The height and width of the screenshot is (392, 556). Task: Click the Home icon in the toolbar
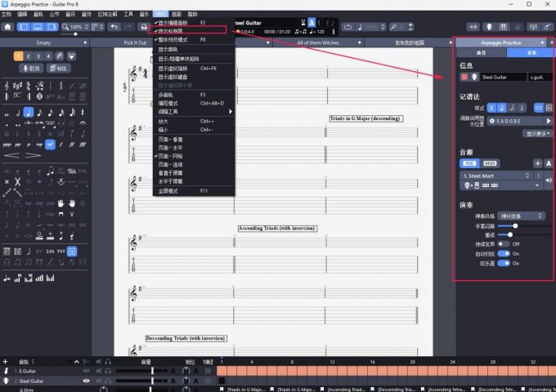[x=7, y=26]
